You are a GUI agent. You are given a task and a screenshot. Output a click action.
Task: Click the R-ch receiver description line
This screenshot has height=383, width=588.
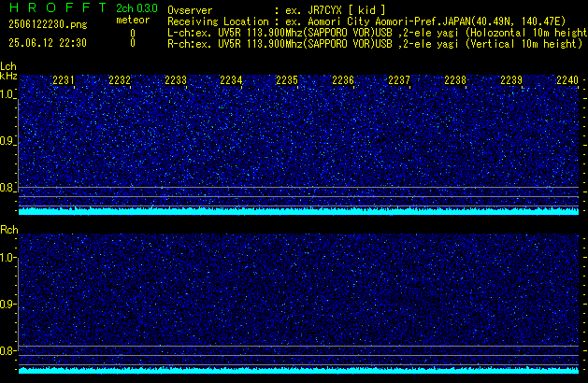375,44
